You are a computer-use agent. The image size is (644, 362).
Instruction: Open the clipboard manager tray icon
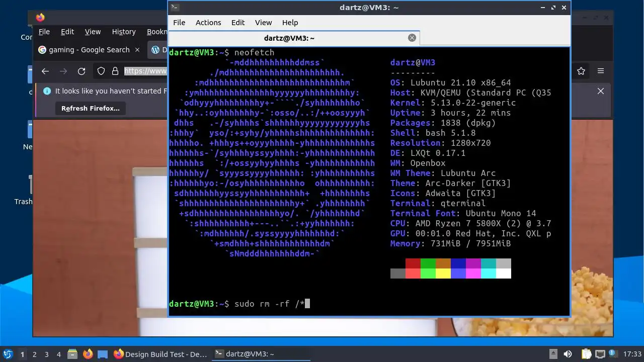(x=586, y=354)
